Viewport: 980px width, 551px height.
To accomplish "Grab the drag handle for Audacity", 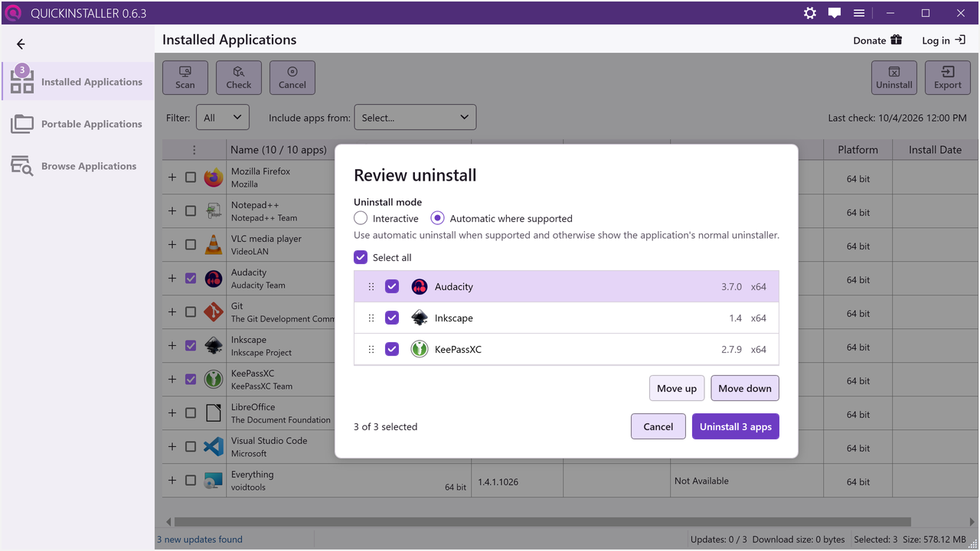I will (x=371, y=287).
